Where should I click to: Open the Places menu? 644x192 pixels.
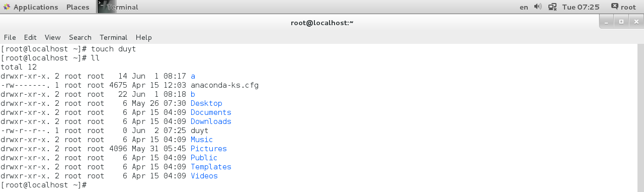pyautogui.click(x=77, y=7)
